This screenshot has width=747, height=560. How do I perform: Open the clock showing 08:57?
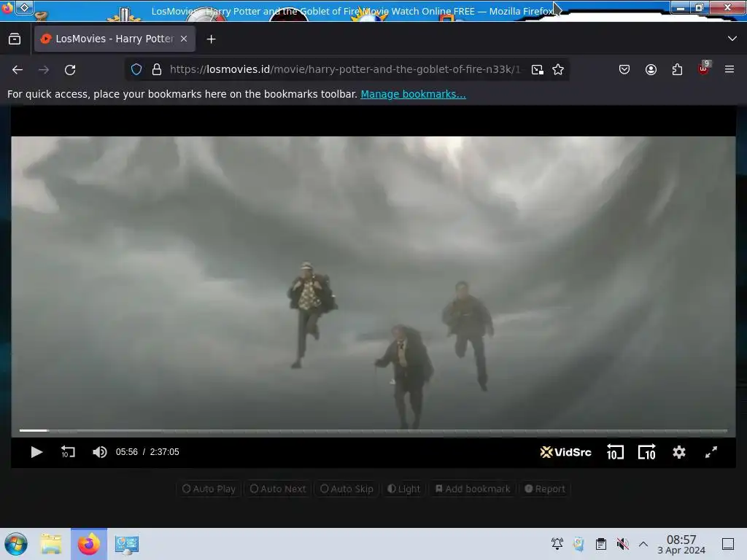coord(681,544)
